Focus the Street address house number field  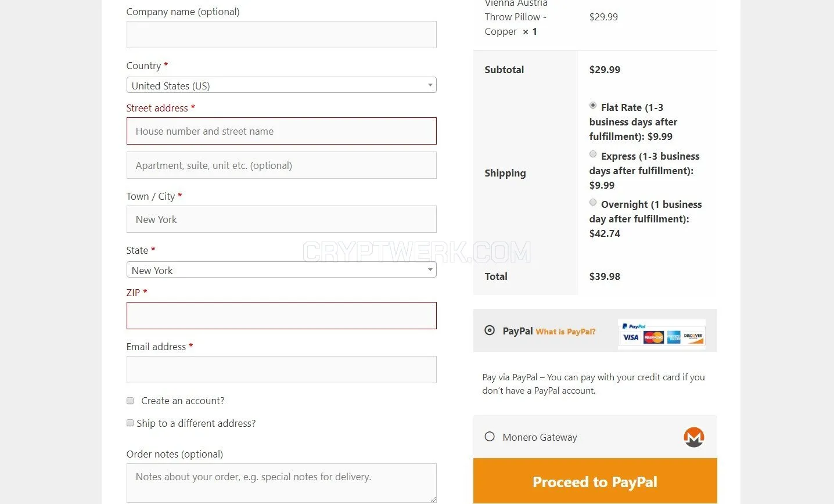(281, 131)
